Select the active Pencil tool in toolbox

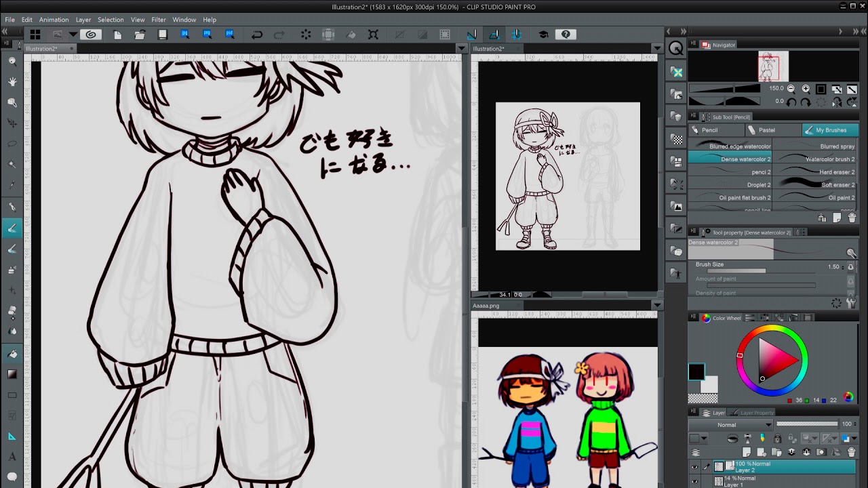pyautogui.click(x=12, y=228)
